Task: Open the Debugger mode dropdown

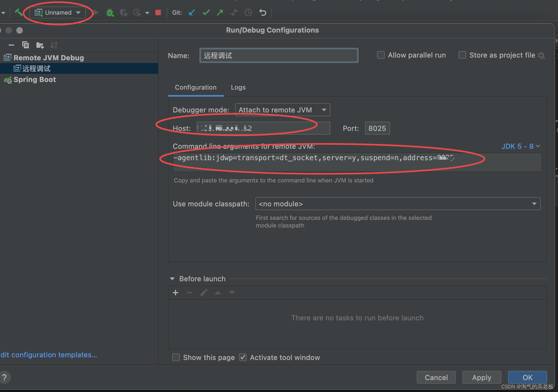Action: pos(283,110)
